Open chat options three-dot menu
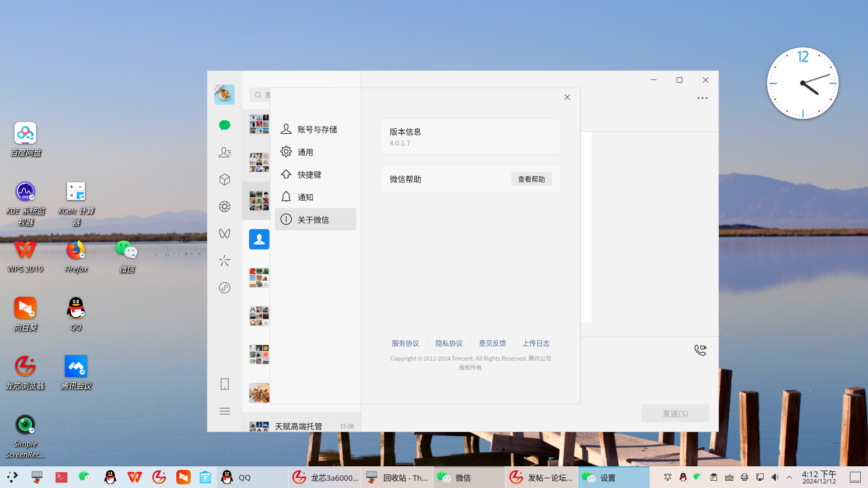Viewport: 868px width, 488px height. [702, 98]
